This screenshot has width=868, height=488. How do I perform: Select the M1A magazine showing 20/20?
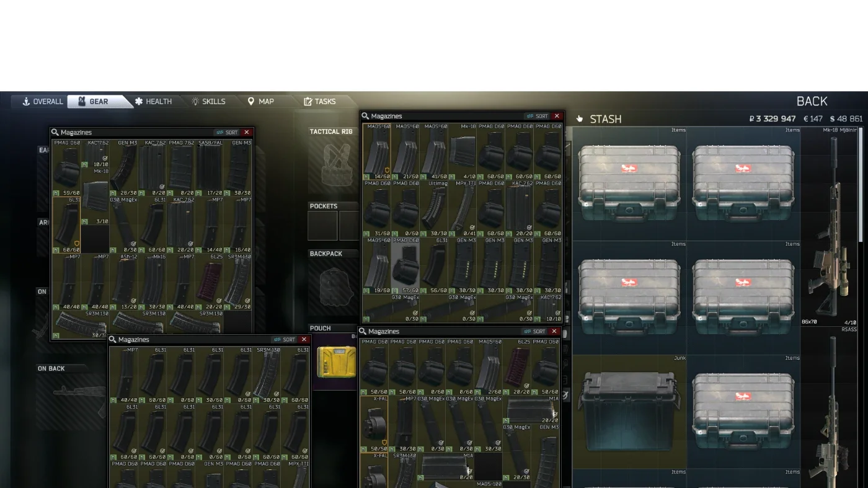531,410
